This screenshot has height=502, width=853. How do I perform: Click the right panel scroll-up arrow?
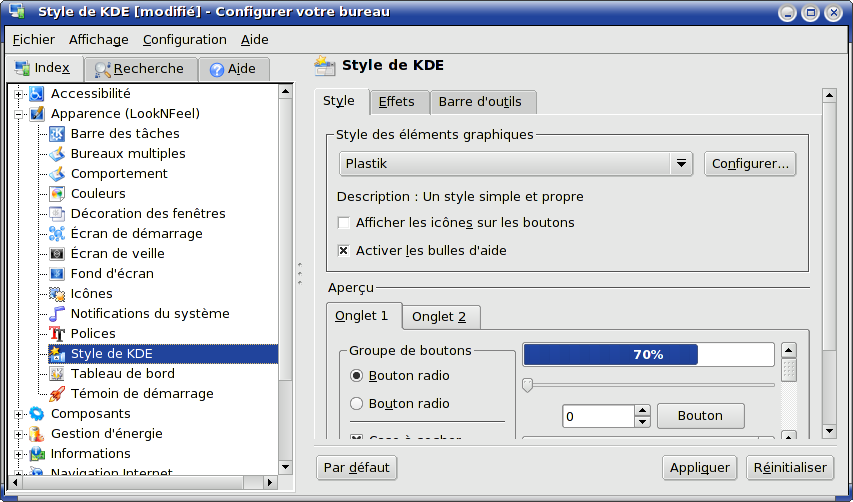[829, 96]
